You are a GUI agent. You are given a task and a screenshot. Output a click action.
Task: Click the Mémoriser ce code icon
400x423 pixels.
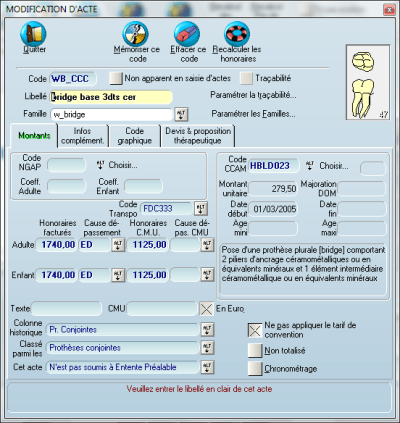click(135, 34)
